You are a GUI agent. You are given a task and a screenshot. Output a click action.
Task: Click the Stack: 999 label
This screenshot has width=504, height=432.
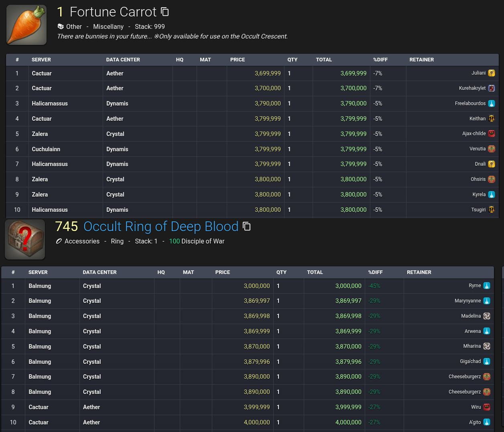pos(150,26)
